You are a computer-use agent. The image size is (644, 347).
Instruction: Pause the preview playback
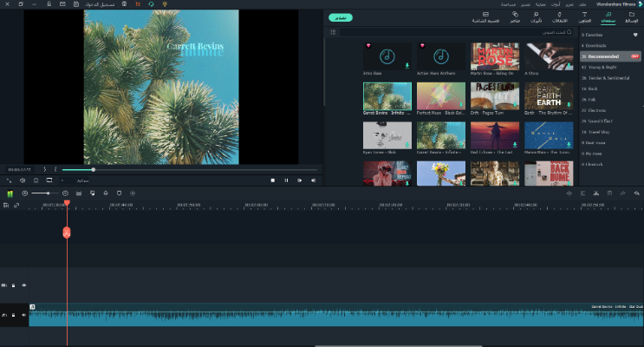(x=286, y=180)
